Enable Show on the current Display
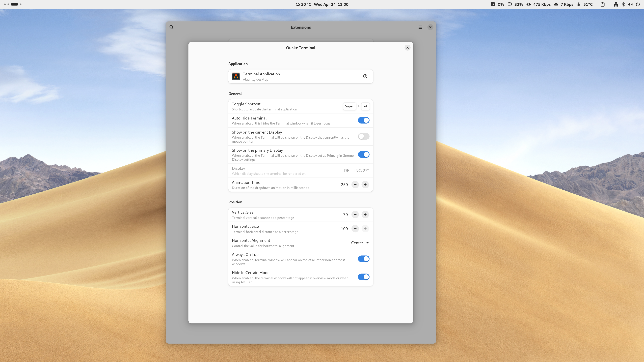The height and width of the screenshot is (362, 644). (x=363, y=136)
